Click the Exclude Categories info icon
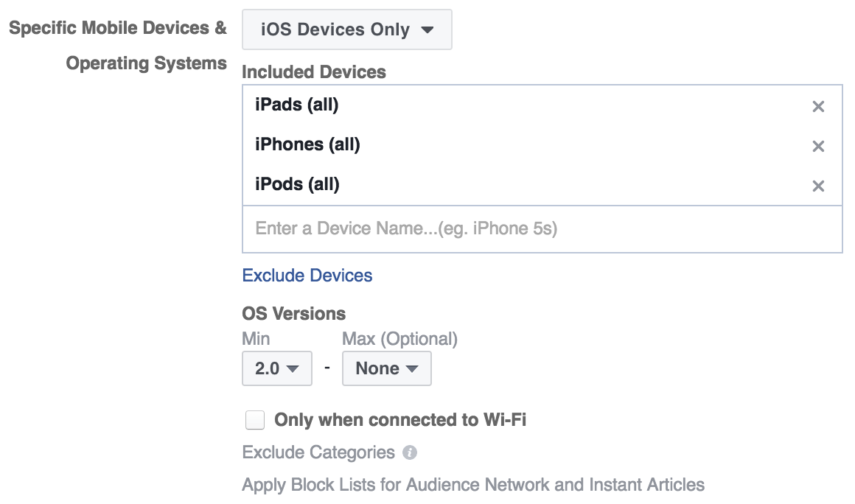Image resolution: width=855 pixels, height=504 pixels. tap(410, 452)
